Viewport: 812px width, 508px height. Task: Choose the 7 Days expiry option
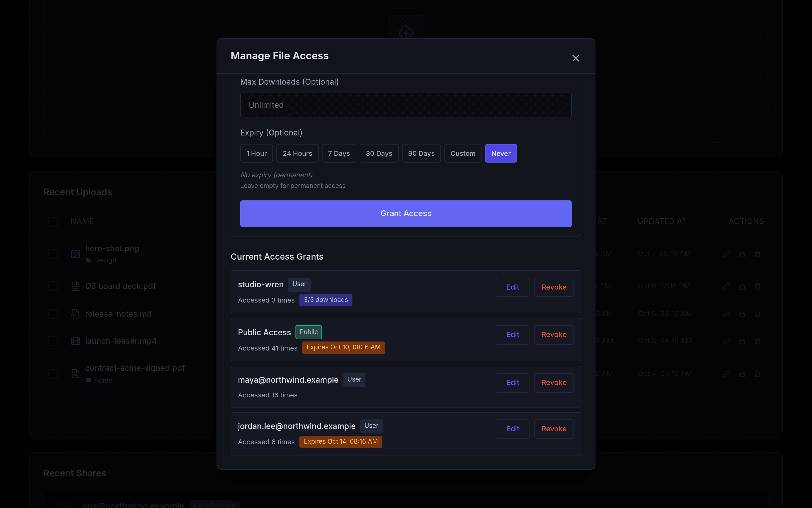tap(339, 153)
